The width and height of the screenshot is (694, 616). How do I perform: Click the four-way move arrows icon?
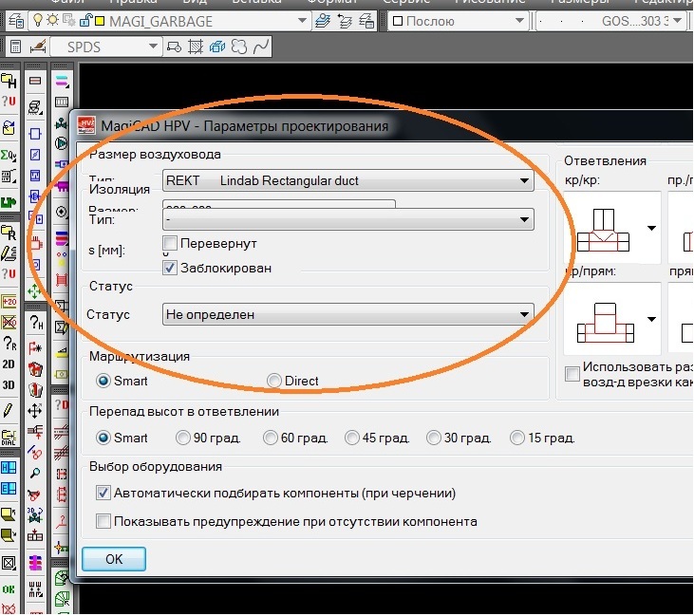pos(35,410)
